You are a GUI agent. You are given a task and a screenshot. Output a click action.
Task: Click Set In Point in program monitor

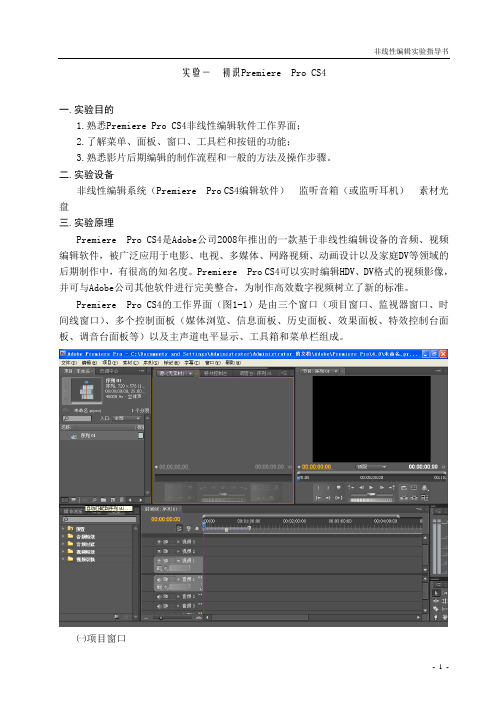click(x=318, y=488)
